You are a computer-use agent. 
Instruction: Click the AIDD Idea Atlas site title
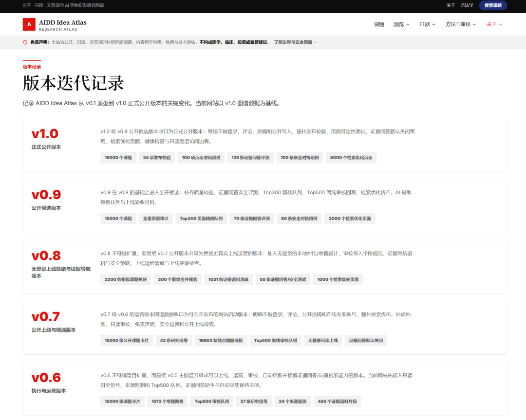(63, 22)
